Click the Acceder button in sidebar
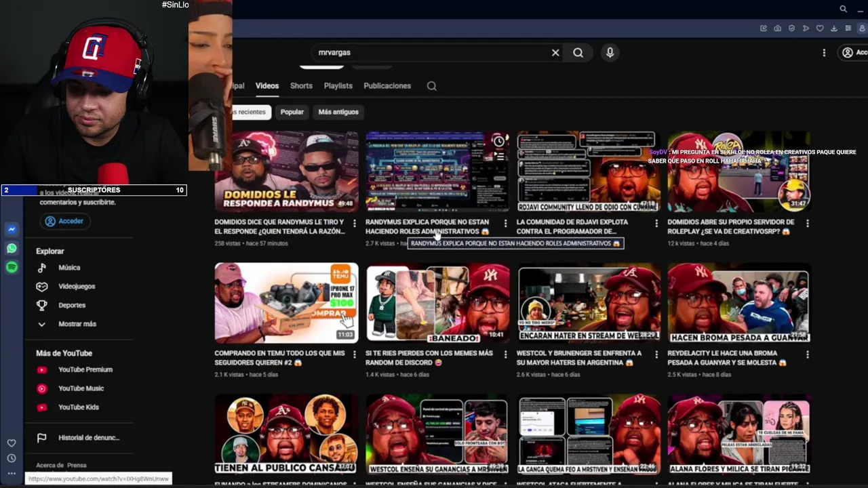Image resolution: width=868 pixels, height=488 pixels. [64, 221]
